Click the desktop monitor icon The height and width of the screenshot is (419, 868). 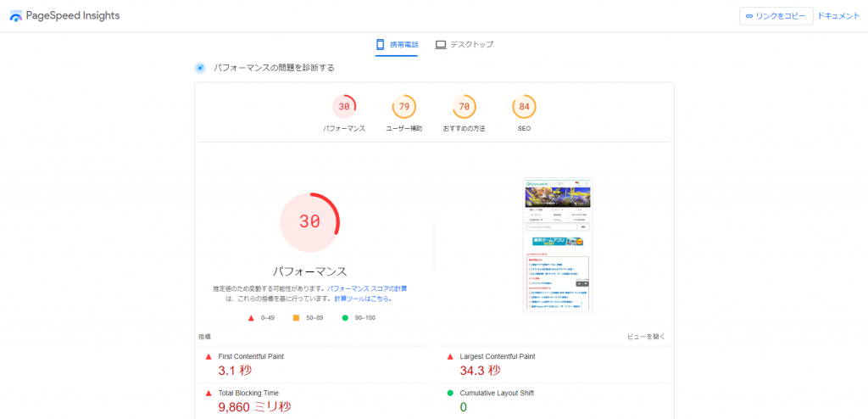(x=440, y=44)
